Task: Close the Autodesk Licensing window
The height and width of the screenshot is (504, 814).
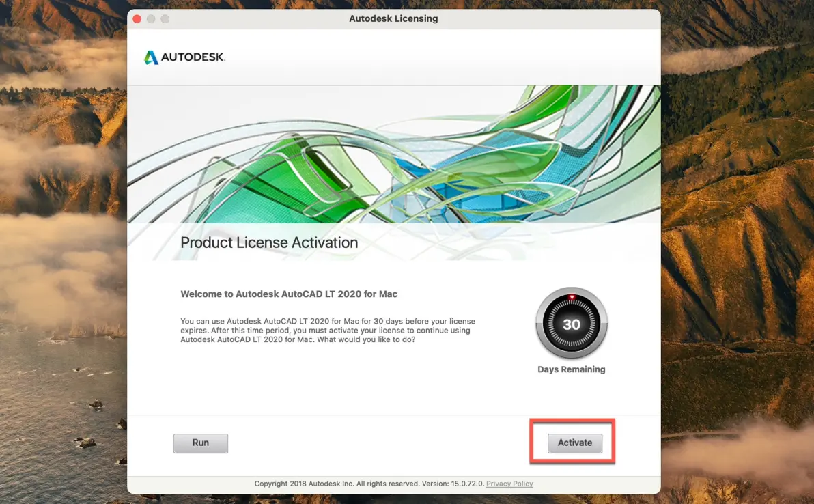Action: pyautogui.click(x=137, y=18)
